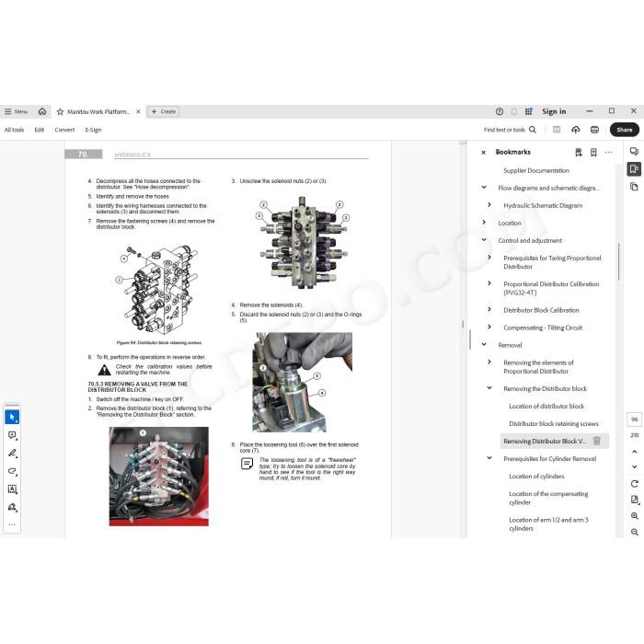Click find current bookmark icon
The image size is (644, 644).
[579, 153]
